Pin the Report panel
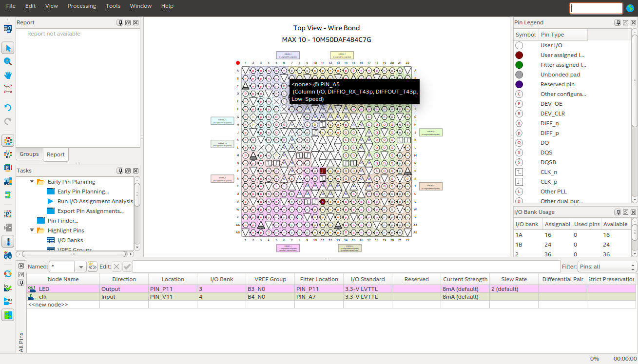This screenshot has width=638, height=364. click(120, 22)
